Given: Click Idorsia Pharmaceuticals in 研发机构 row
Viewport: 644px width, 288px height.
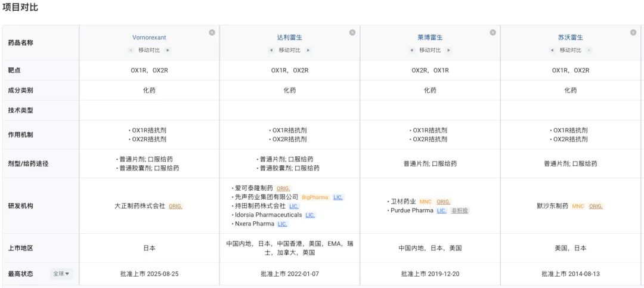Looking at the screenshot, I should [x=268, y=215].
